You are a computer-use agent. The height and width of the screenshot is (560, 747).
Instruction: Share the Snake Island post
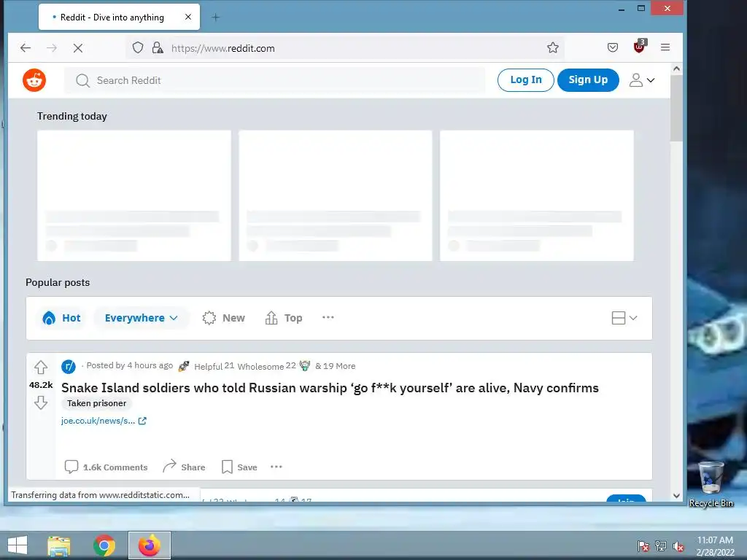tap(184, 467)
